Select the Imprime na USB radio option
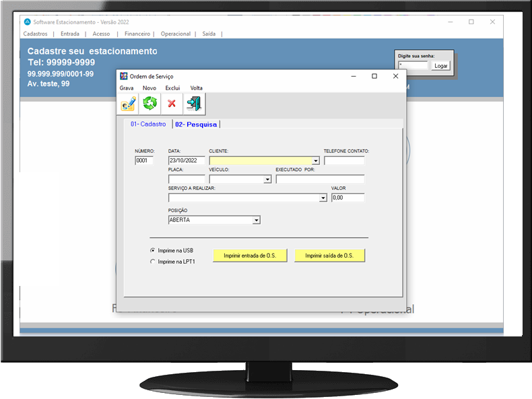 point(153,250)
